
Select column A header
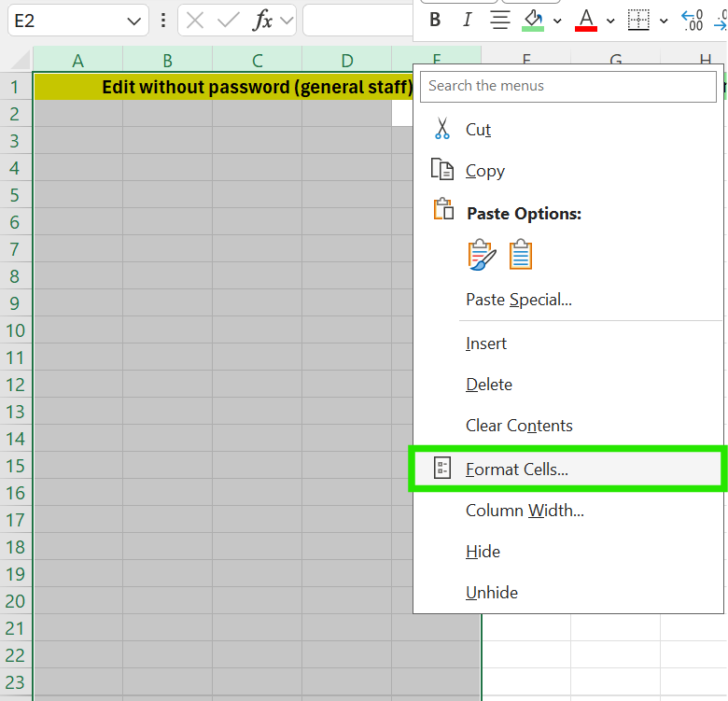coord(78,60)
